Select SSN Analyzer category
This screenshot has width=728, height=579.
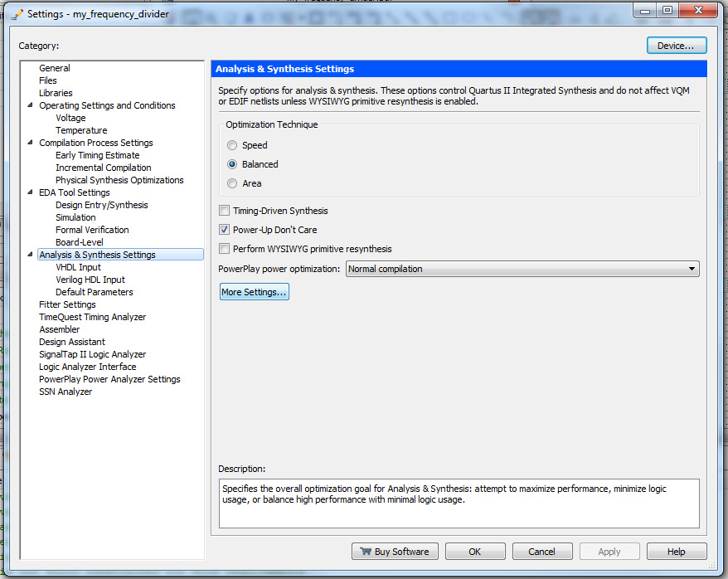click(66, 392)
